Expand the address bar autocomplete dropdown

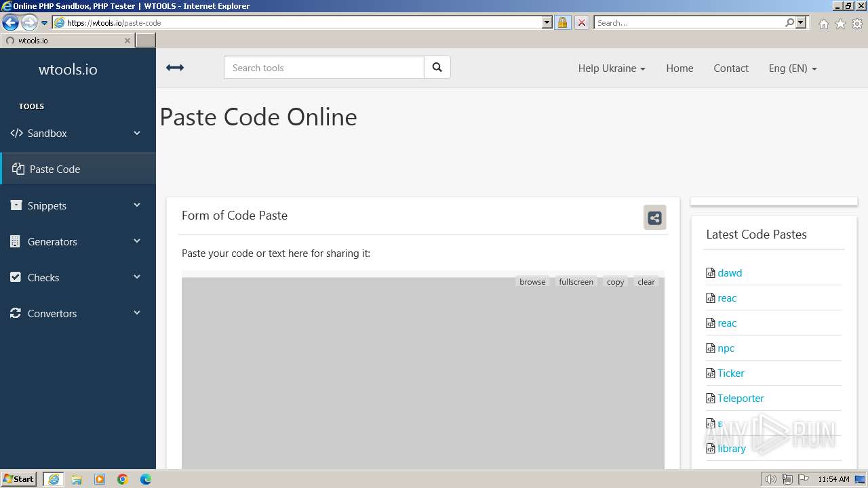click(547, 22)
